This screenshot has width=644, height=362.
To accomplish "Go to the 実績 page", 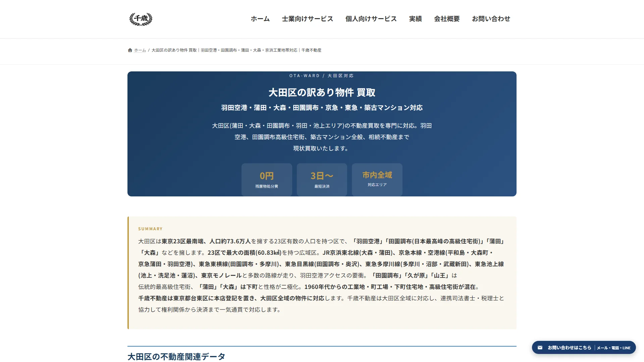I will pos(415,19).
